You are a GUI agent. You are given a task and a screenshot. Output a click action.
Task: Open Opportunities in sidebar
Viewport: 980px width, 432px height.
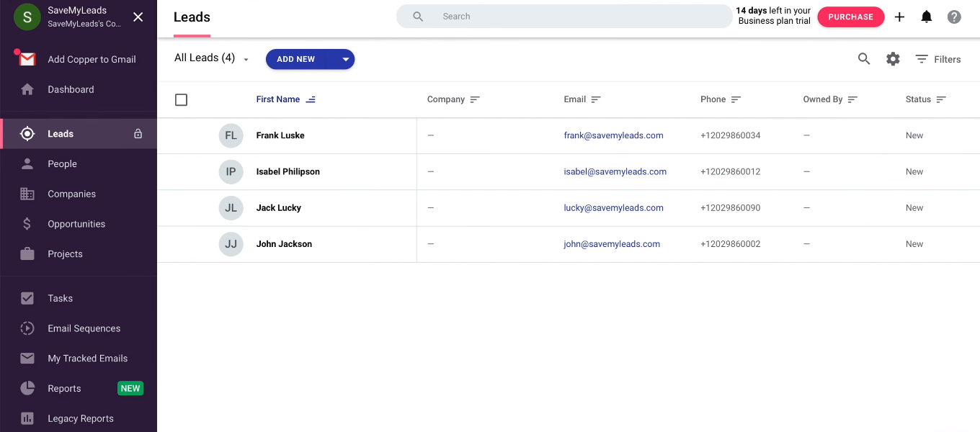tap(79, 224)
